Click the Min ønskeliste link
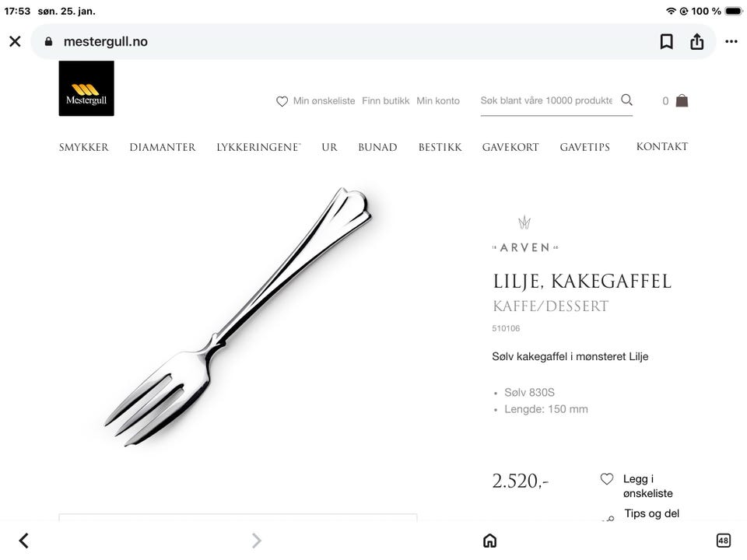 click(x=316, y=101)
